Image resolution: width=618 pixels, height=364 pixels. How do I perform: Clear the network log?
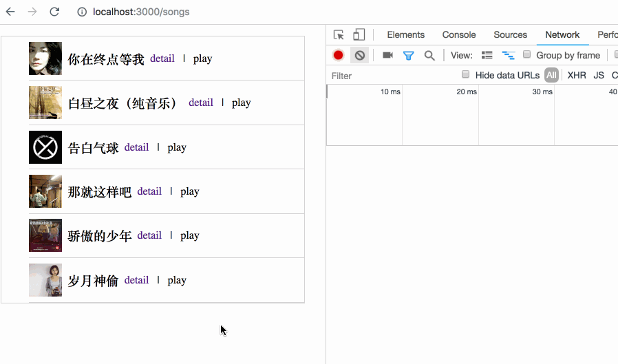tap(359, 56)
